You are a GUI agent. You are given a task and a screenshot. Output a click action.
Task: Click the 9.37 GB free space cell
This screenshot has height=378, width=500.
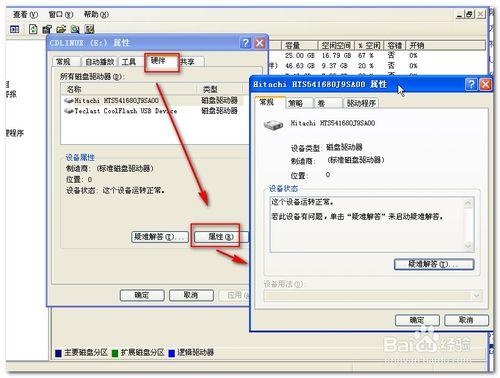[x=334, y=66]
